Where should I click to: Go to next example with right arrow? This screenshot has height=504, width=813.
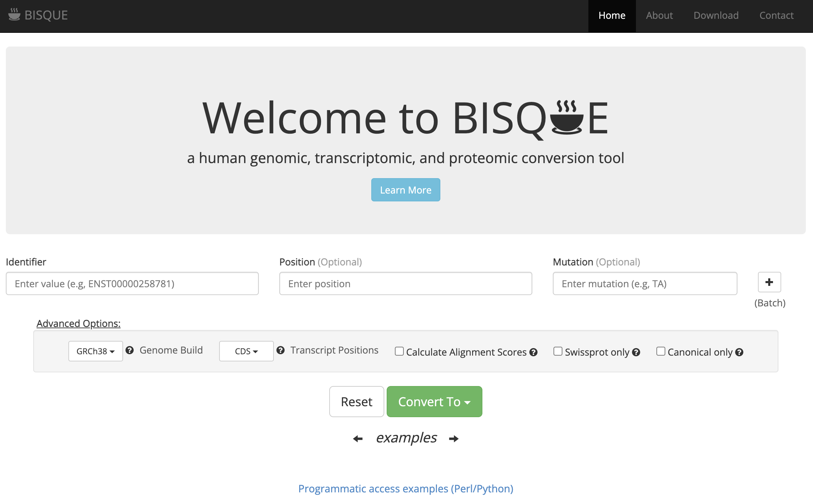454,438
